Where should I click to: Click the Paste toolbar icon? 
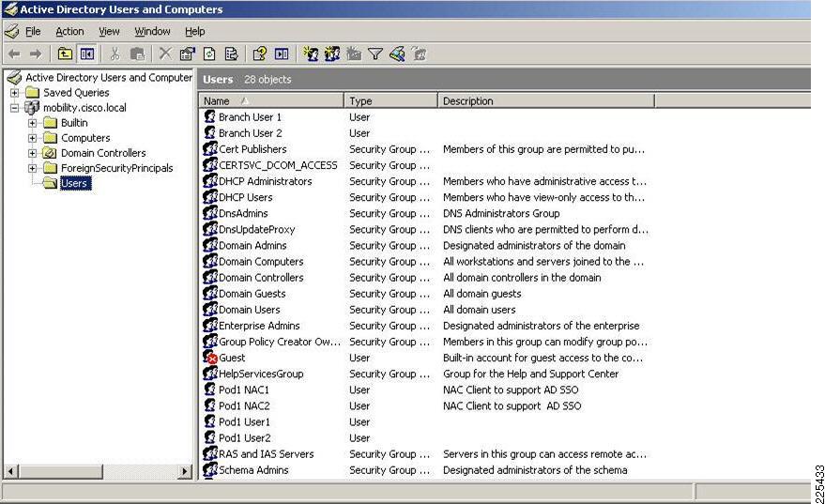tap(137, 53)
